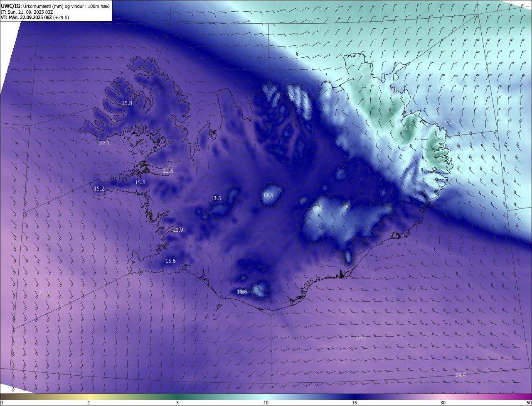The image size is (532, 406).
Task: Click the 24.4 value label
Action: coord(461,375)
